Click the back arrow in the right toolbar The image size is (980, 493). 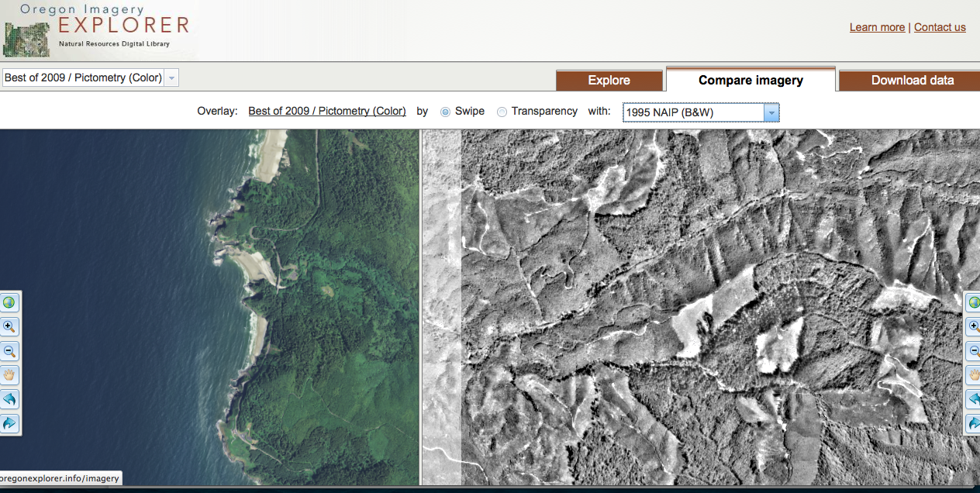(973, 399)
